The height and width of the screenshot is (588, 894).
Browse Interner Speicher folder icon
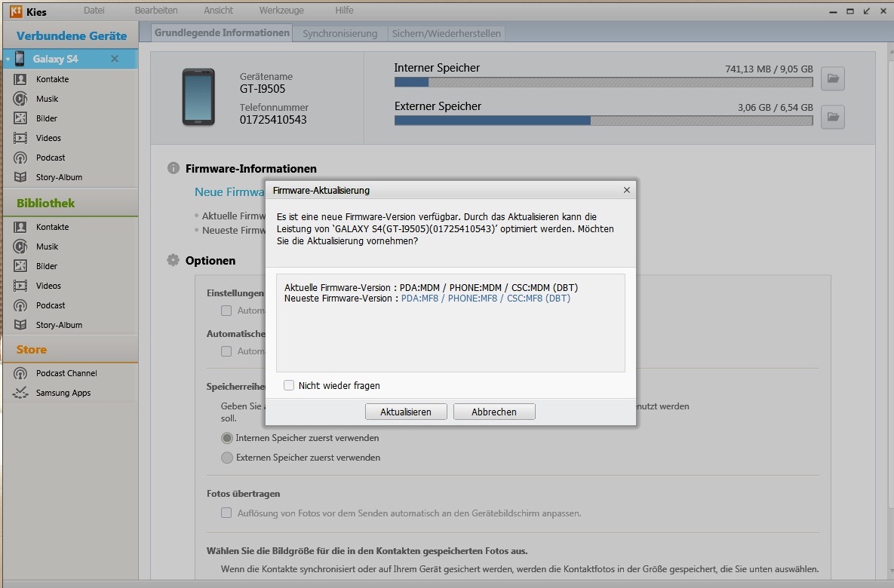tap(832, 78)
